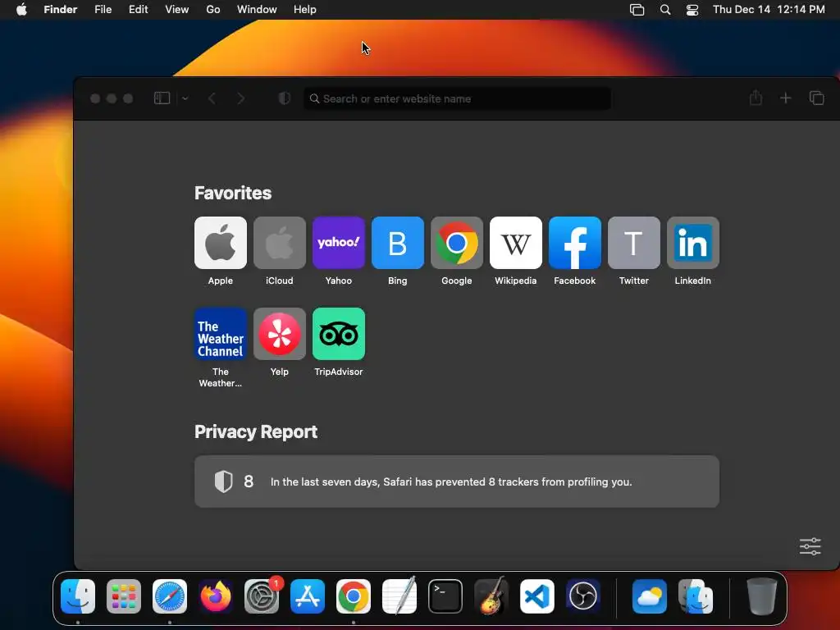The image size is (840, 630).
Task: Open the Twitter favorite tile
Action: (634, 243)
